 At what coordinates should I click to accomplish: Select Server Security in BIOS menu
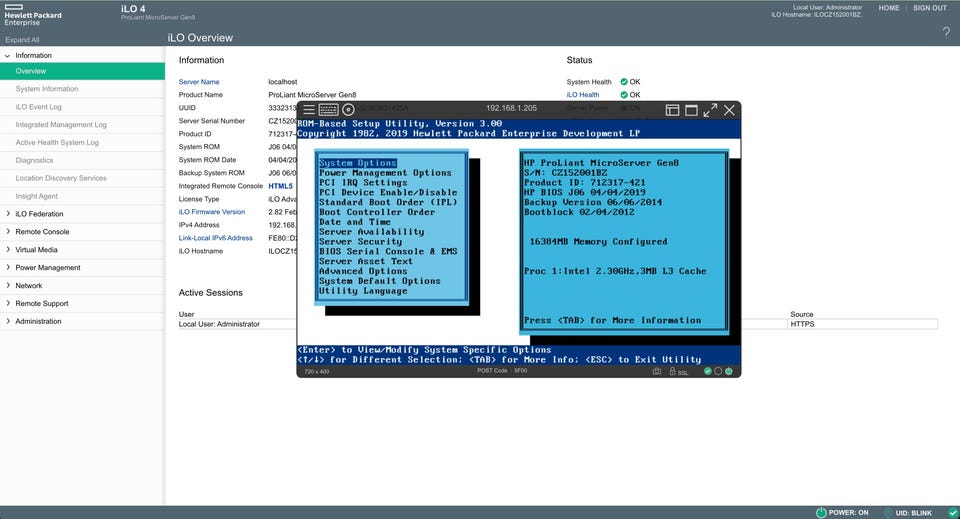point(361,241)
